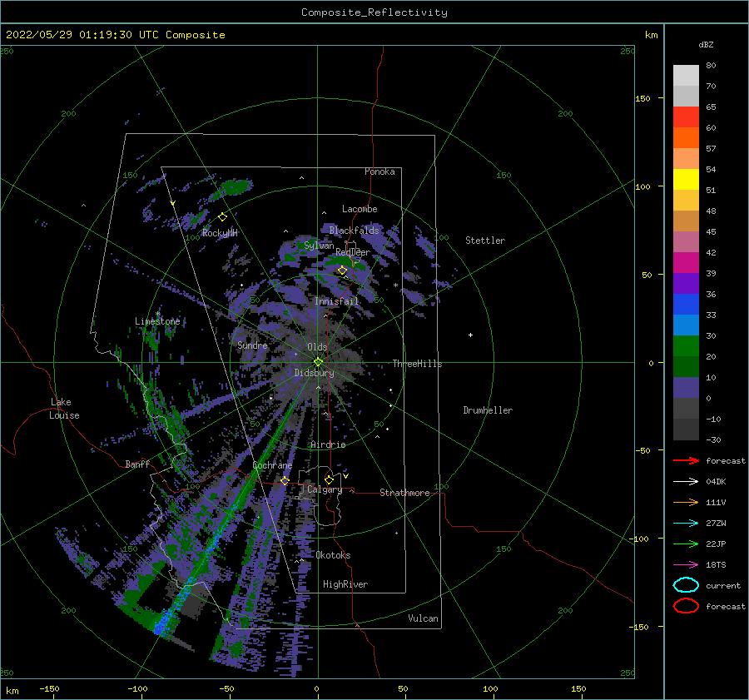Click the white plus marker below Stettler

[x=470, y=335]
